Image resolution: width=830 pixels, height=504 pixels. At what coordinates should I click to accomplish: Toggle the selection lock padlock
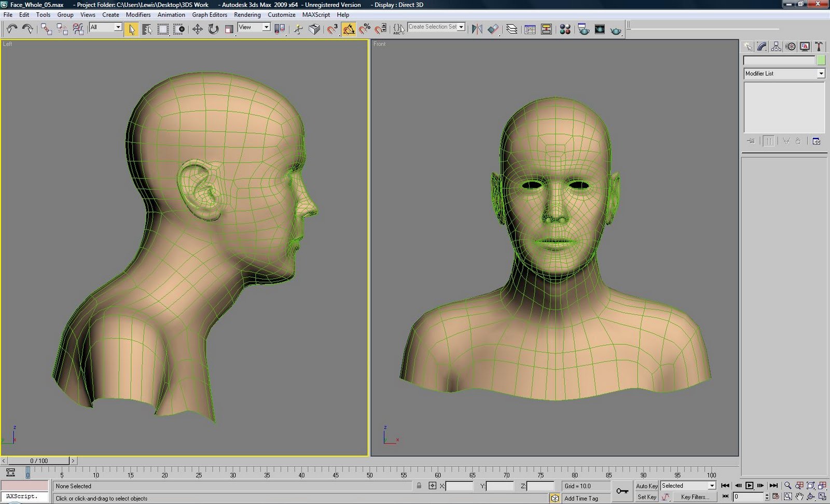click(x=419, y=486)
